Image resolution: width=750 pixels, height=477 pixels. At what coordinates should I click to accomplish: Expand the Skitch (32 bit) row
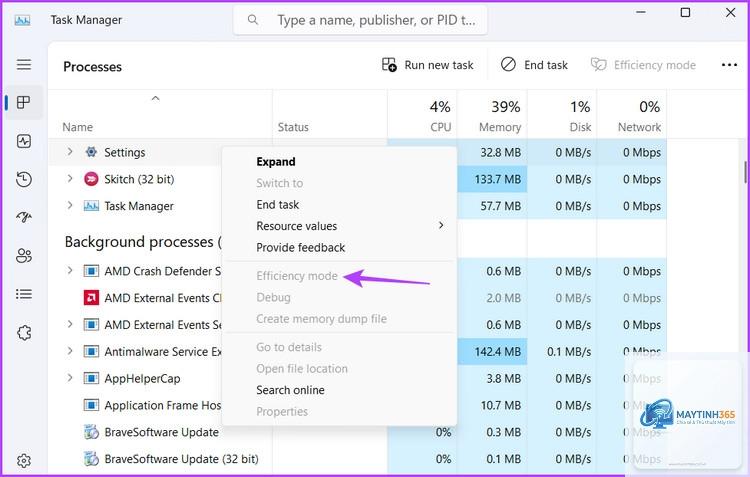(x=70, y=178)
